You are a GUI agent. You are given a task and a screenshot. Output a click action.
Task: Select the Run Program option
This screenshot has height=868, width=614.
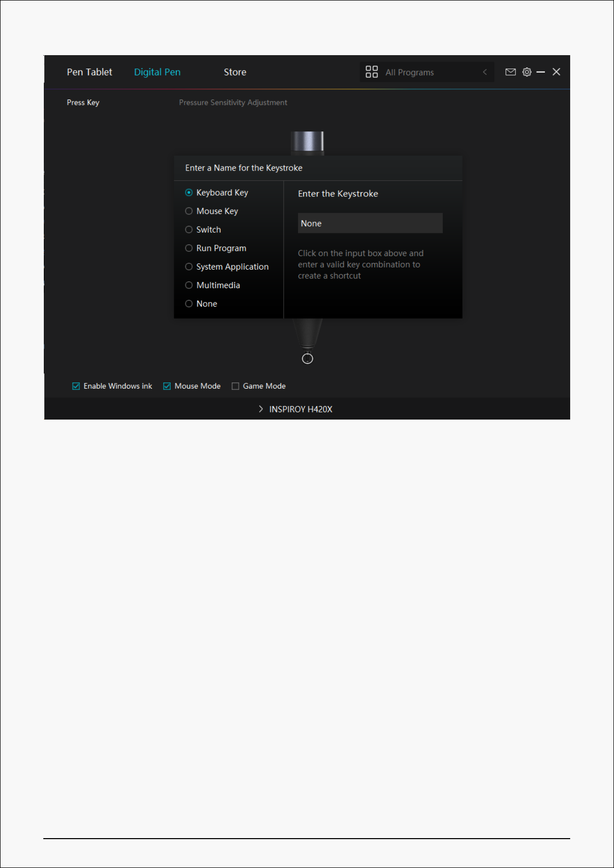click(189, 248)
